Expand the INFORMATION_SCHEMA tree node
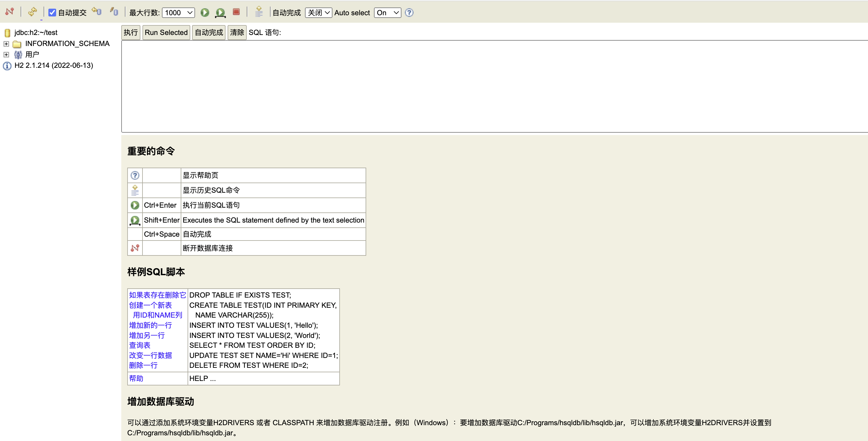868x441 pixels. (6, 44)
